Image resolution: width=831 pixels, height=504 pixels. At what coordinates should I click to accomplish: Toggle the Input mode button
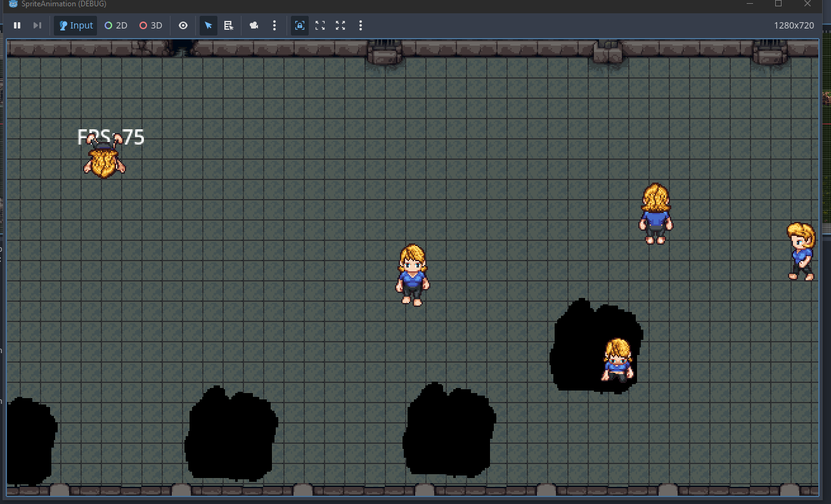75,25
